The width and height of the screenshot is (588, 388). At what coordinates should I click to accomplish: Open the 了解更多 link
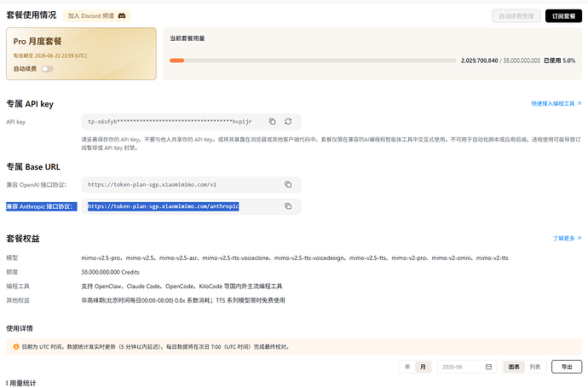[x=567, y=238]
